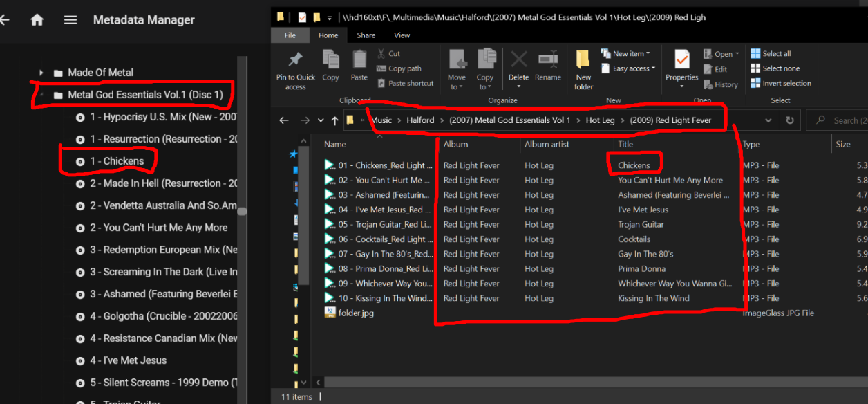Open Properties from the ribbon
The width and height of the screenshot is (868, 404).
(x=681, y=61)
